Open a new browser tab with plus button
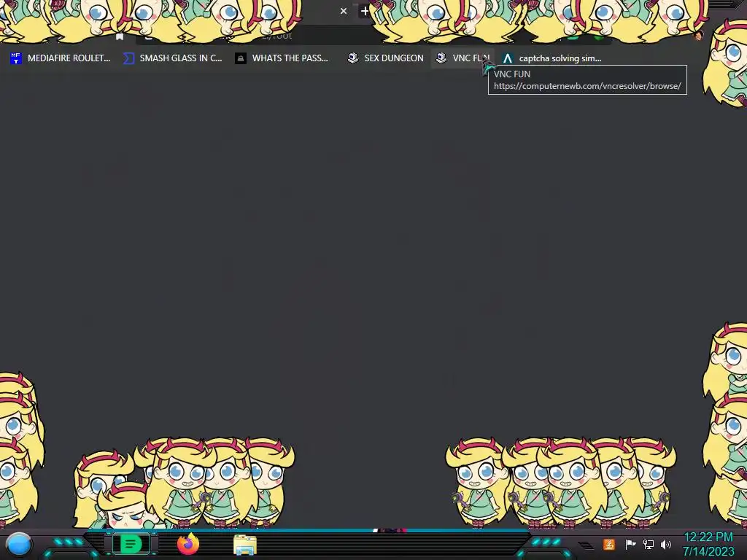Screen dimensions: 747x560 (x=365, y=11)
